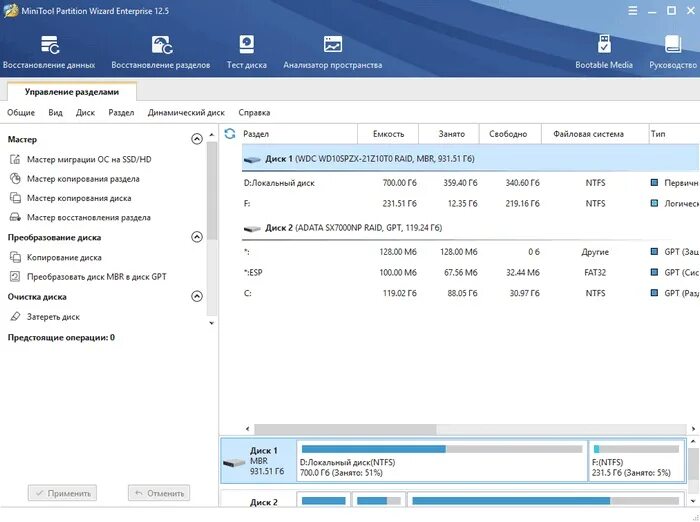Click the Применить button
The width and height of the screenshot is (700, 522).
62,493
